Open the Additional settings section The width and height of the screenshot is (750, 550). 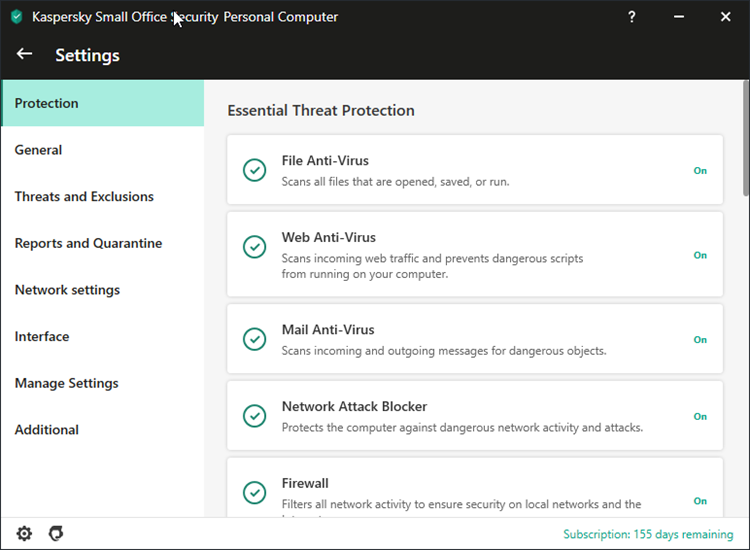point(102,429)
